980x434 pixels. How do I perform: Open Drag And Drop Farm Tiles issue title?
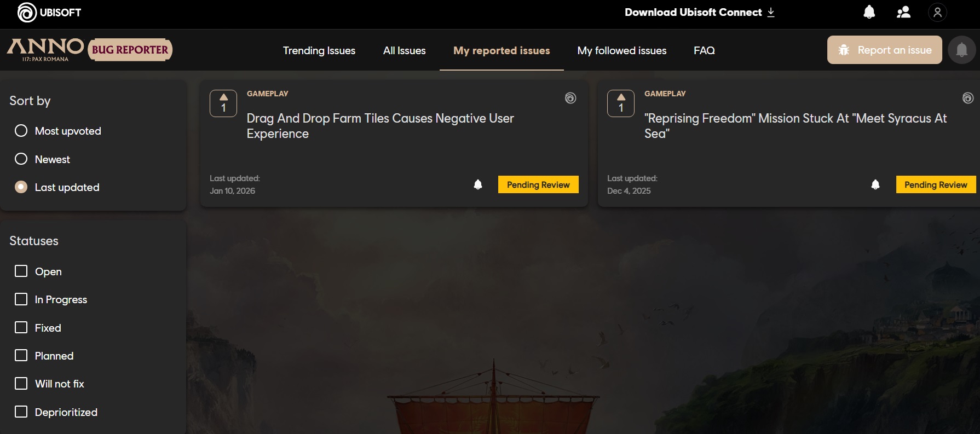tap(381, 126)
